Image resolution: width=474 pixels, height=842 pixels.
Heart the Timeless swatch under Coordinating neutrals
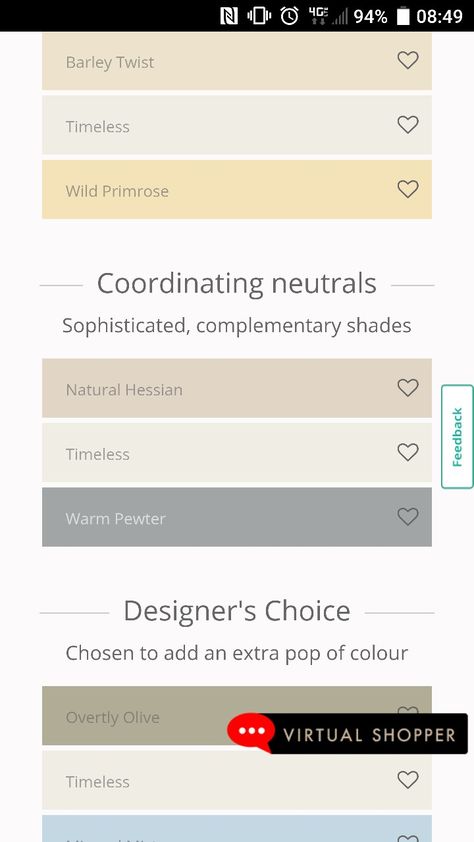[x=407, y=452]
